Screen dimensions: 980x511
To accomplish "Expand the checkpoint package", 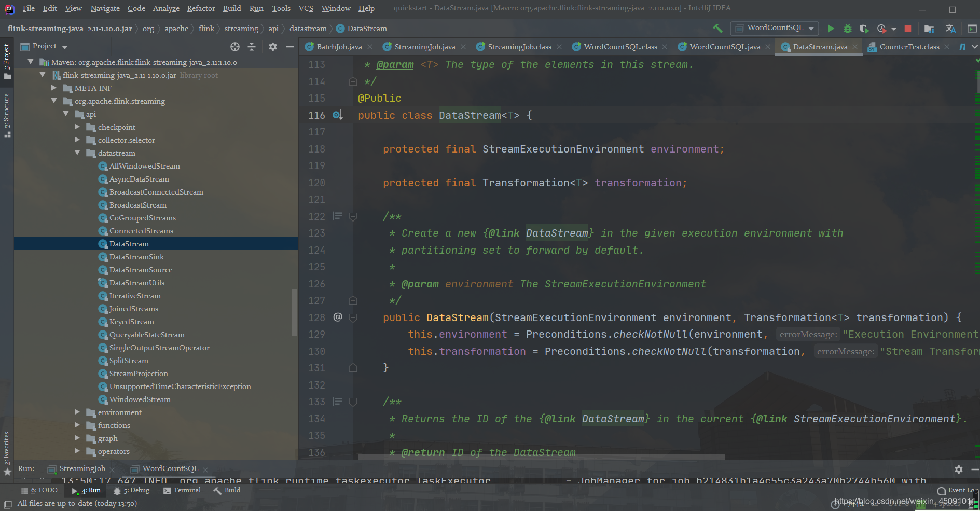I will (x=77, y=127).
